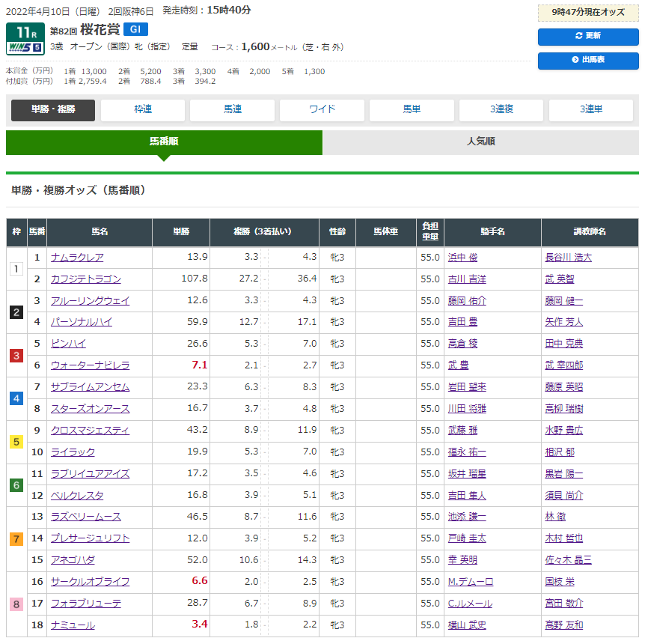Open horse ピンハイ link

68,344
